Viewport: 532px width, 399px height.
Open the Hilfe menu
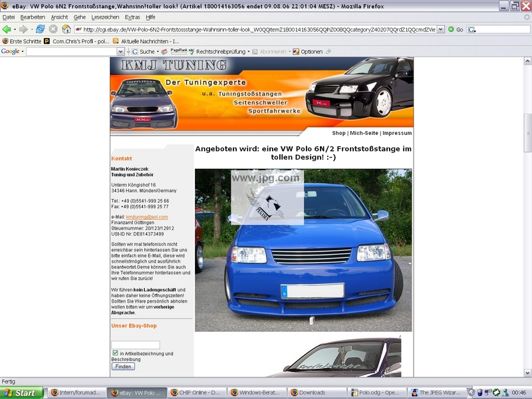tap(150, 17)
